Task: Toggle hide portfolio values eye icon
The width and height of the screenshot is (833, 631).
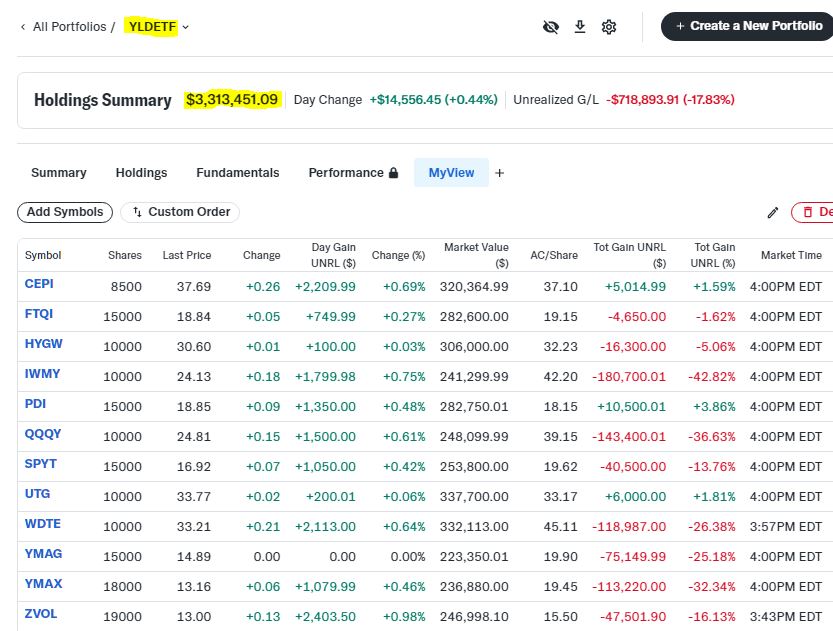Action: click(550, 27)
